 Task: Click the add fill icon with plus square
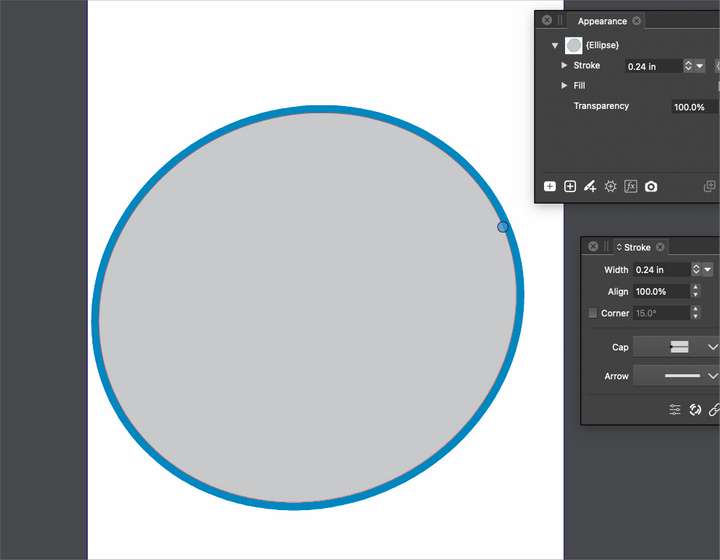pyautogui.click(x=570, y=187)
